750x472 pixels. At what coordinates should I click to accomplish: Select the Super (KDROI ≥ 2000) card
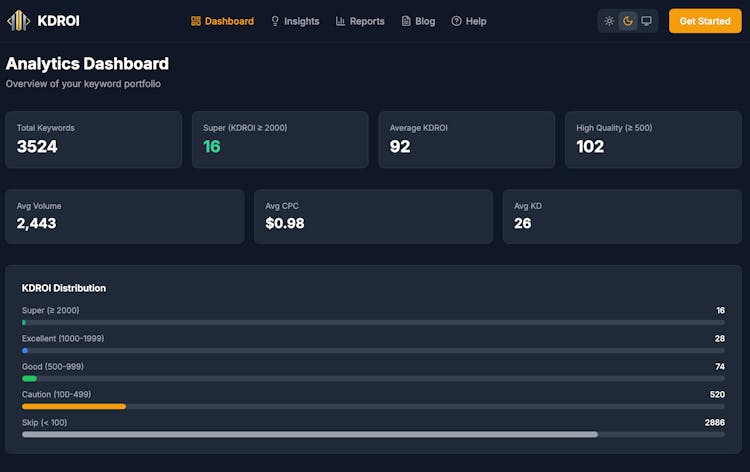(280, 139)
